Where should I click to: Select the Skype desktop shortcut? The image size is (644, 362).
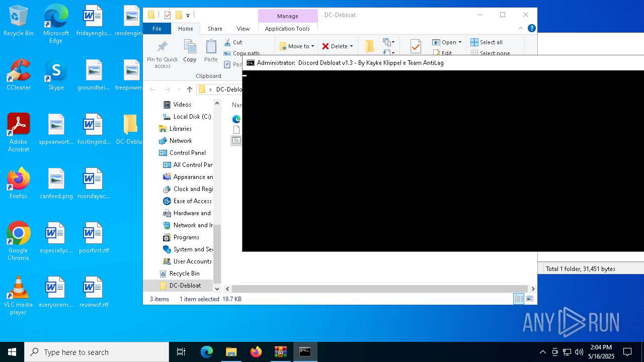coord(56,75)
